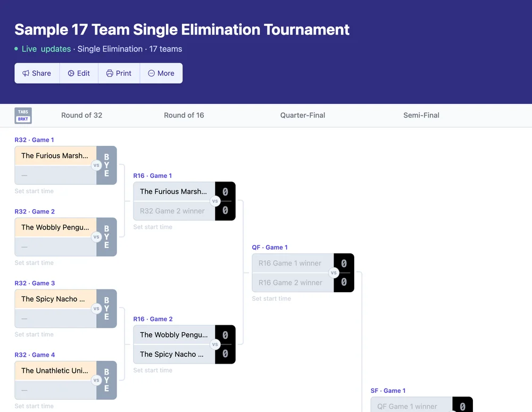Click the vs badge in R32 Game 3

point(96,309)
